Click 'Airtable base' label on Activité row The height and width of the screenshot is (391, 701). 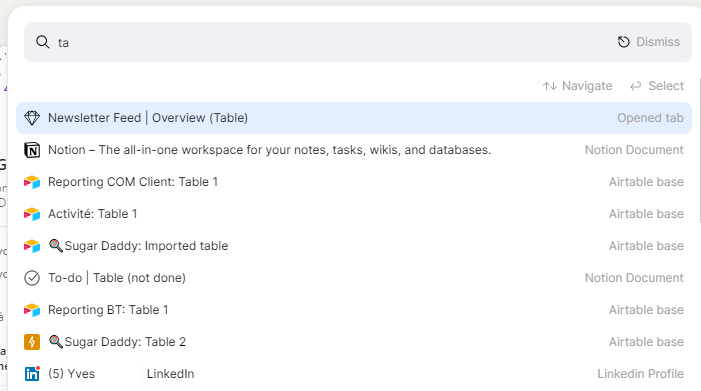[x=646, y=214]
